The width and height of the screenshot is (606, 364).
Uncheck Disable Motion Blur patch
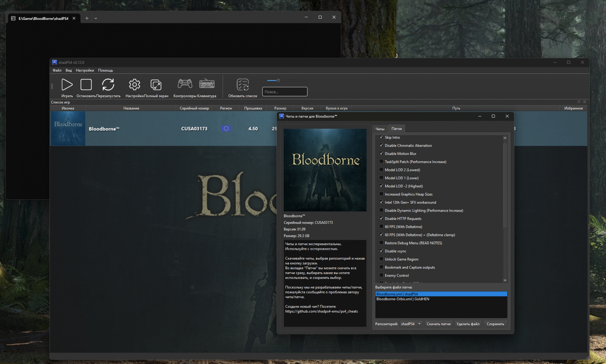(x=381, y=154)
